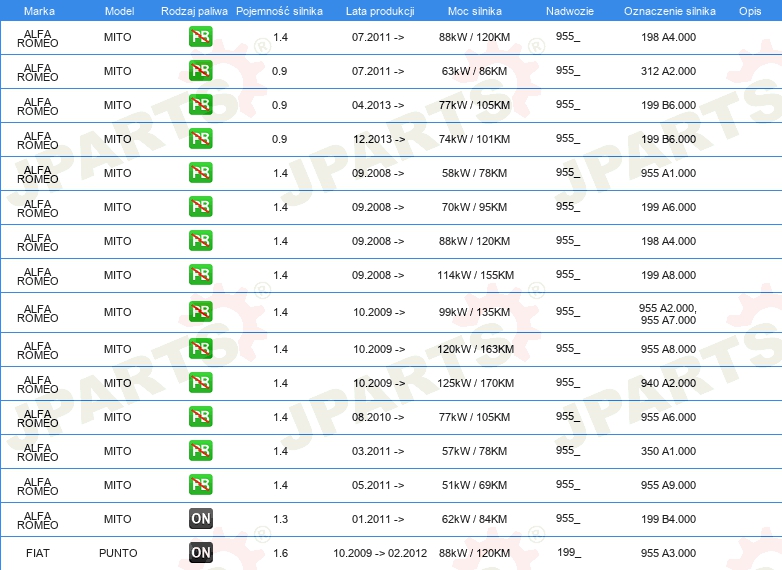Viewport: 782px width, 570px height.
Task: Click the petrol fuel icon in the 99kW / 135KM row
Action: (200, 312)
